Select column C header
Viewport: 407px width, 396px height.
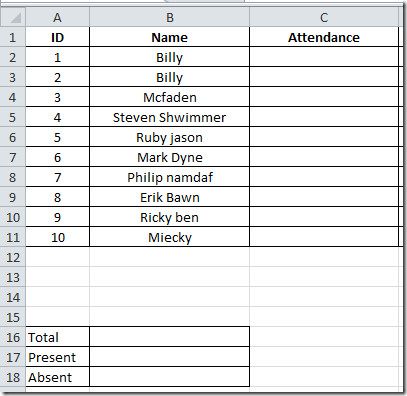[324, 17]
